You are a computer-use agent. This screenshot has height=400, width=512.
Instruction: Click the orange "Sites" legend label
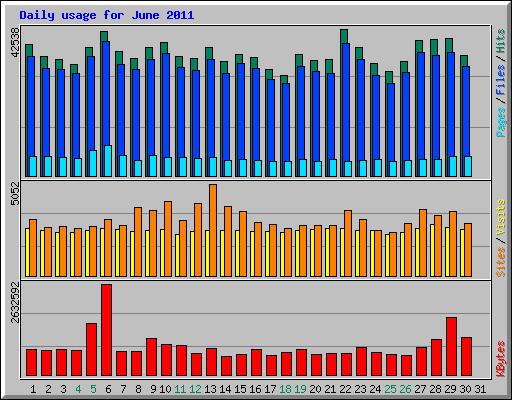pyautogui.click(x=501, y=262)
